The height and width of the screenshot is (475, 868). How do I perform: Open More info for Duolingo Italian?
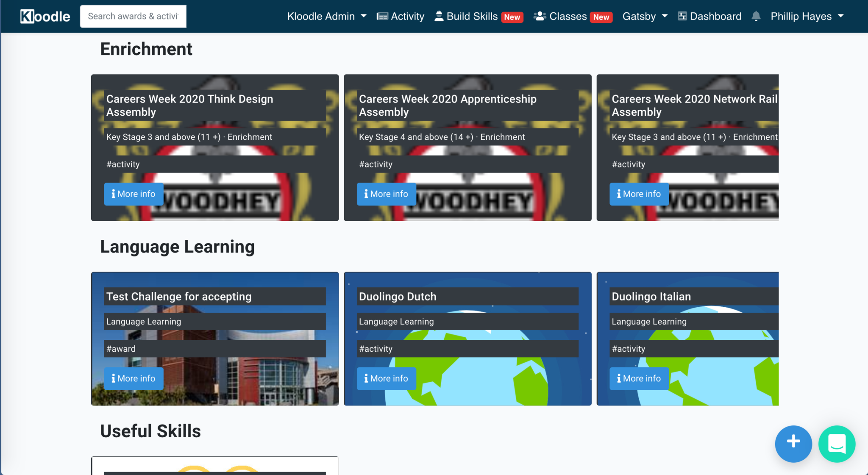[639, 378]
